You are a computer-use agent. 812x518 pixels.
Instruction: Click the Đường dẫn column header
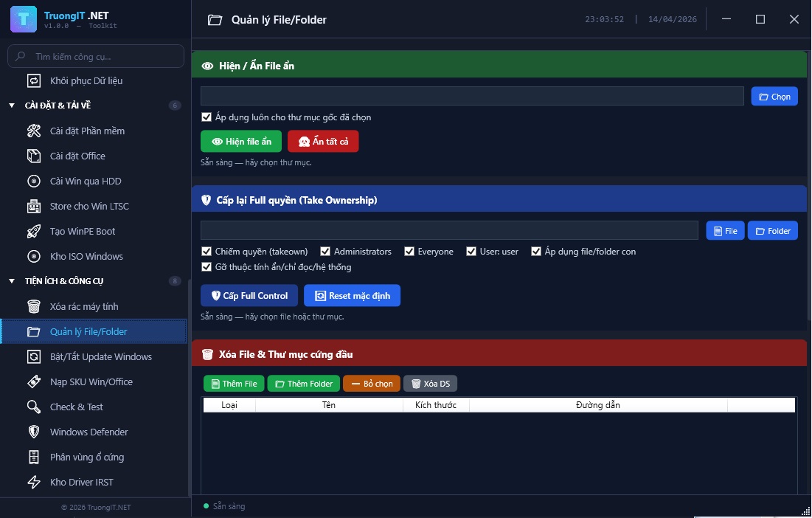pyautogui.click(x=597, y=405)
